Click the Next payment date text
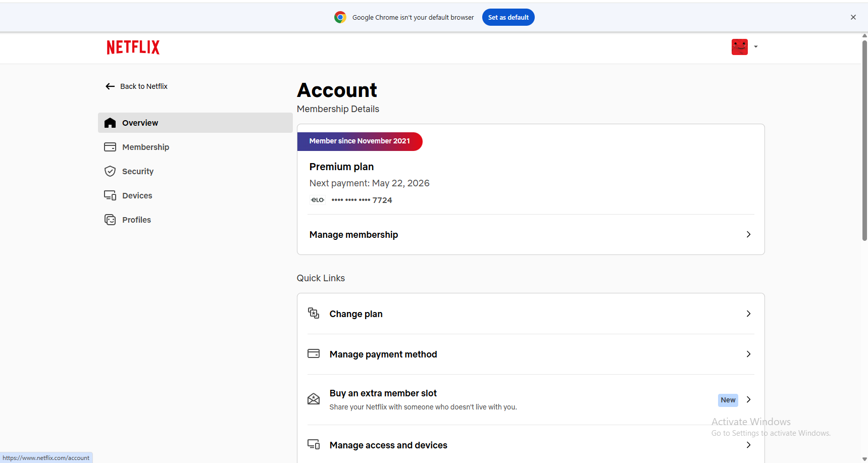The width and height of the screenshot is (868, 463). (370, 183)
